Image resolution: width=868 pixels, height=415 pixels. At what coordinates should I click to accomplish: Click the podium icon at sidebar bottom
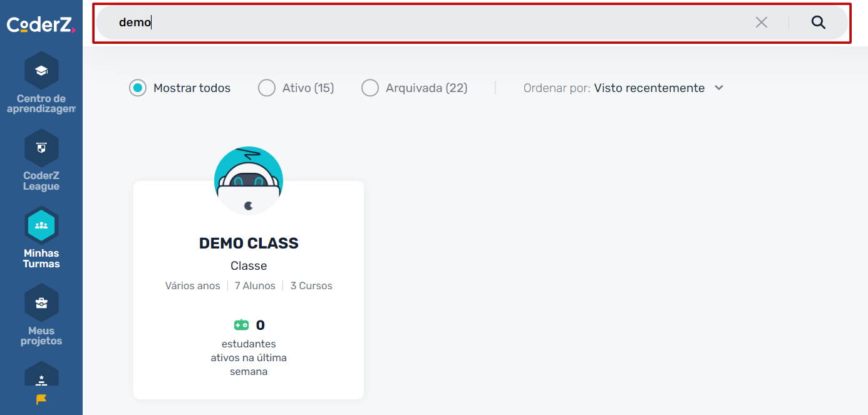(x=41, y=378)
